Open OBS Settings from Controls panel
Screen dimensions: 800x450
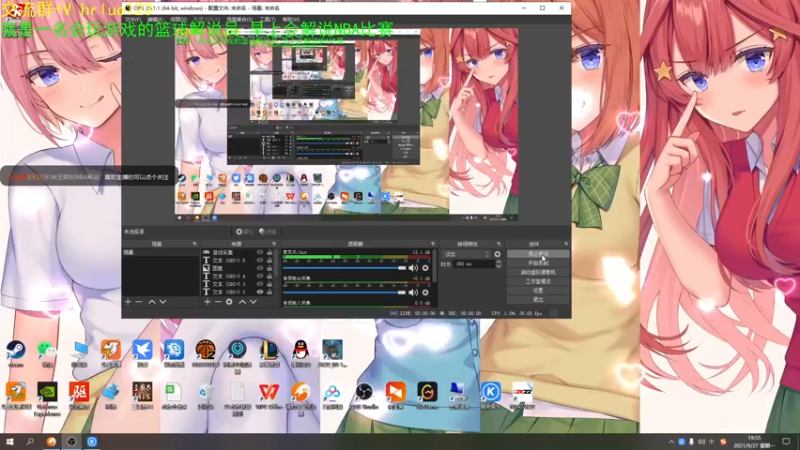(x=538, y=291)
